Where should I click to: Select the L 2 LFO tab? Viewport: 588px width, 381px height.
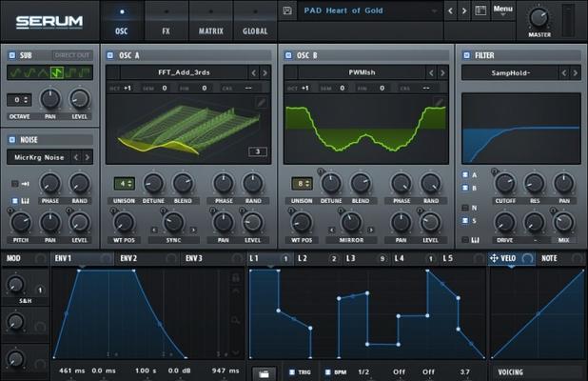click(317, 258)
